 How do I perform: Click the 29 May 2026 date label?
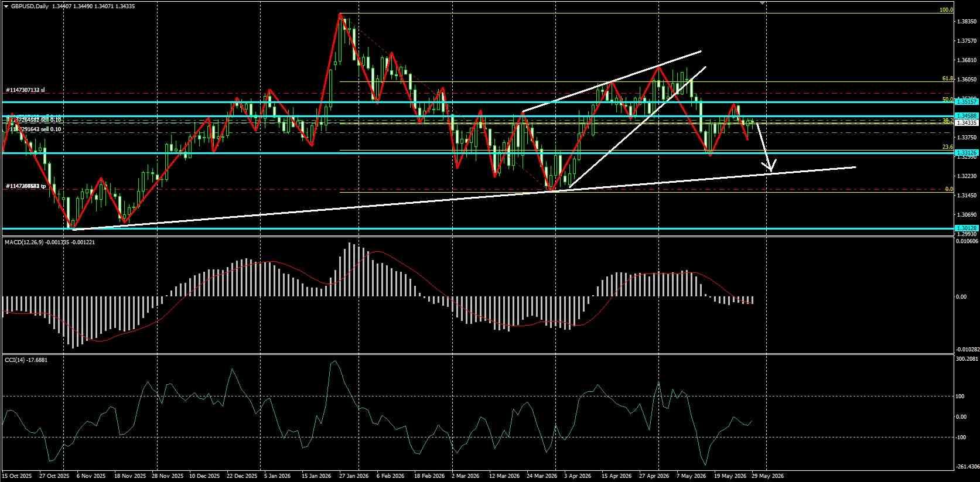(x=767, y=476)
